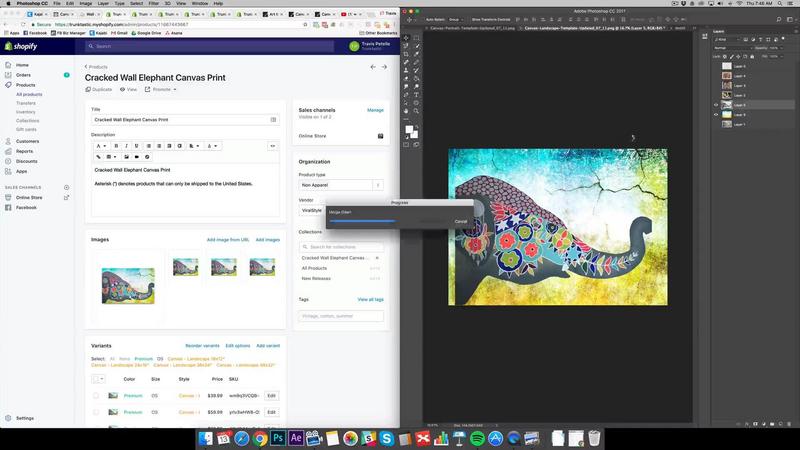This screenshot has width=800, height=450.
Task: Click the product Title input field
Action: tap(185, 120)
